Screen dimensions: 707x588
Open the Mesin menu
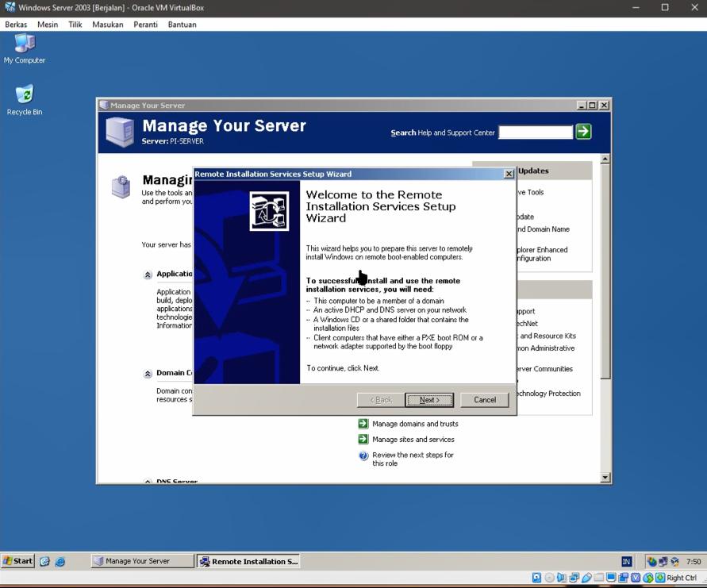48,25
